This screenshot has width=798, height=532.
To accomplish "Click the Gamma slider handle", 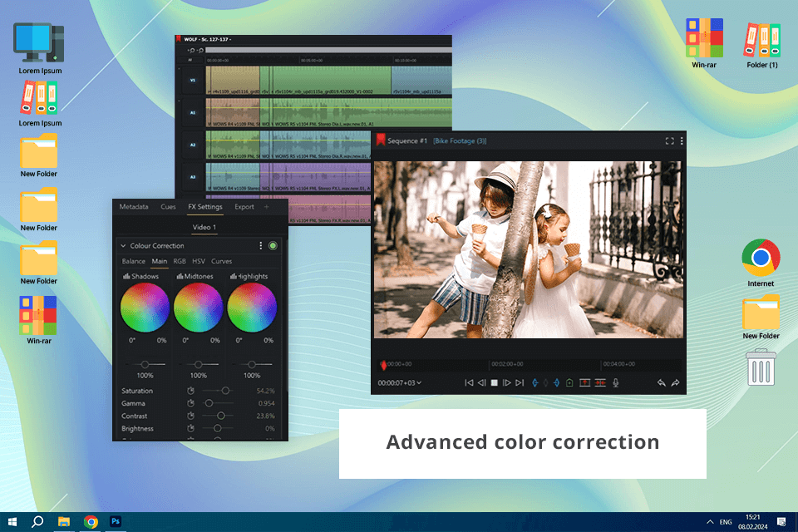I will click(209, 403).
